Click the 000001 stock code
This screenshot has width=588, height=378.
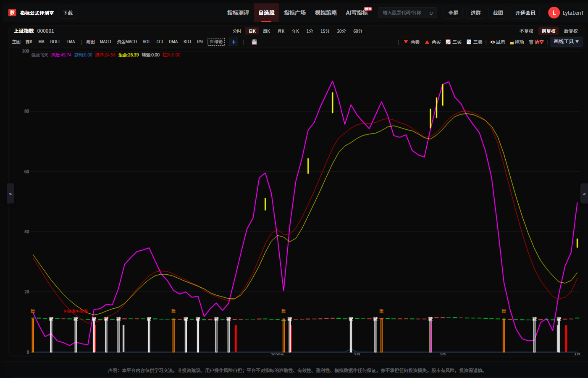coord(45,31)
